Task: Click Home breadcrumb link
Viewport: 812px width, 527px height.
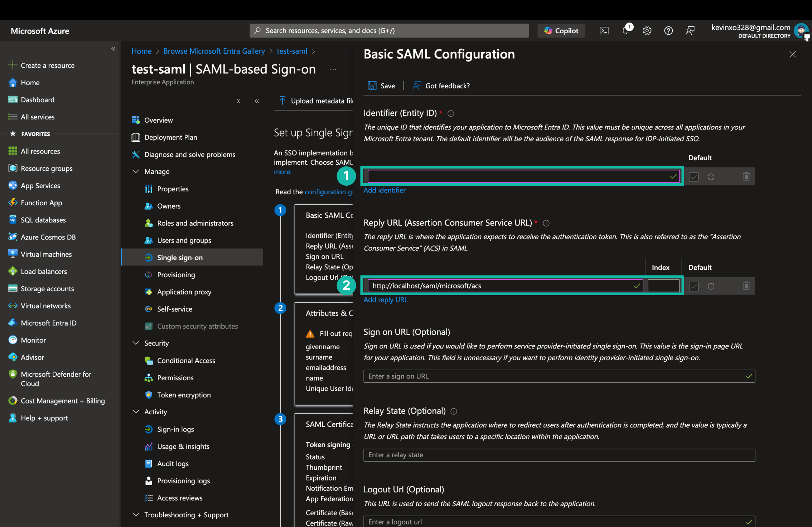Action: point(141,51)
